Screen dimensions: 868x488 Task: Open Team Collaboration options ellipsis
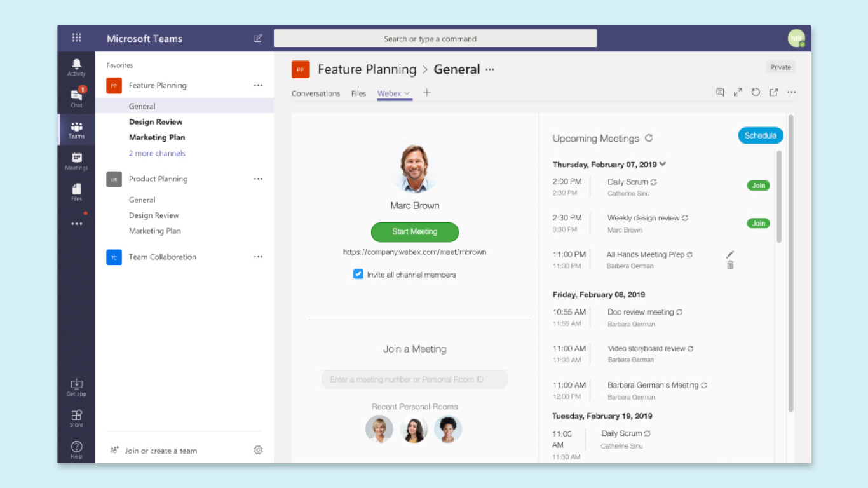pyautogui.click(x=258, y=257)
